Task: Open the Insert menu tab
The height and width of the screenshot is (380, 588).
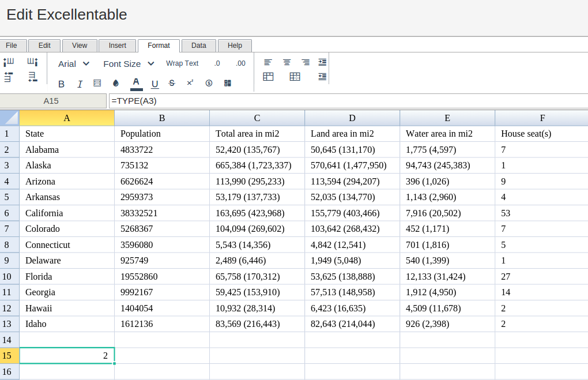Action: coord(118,46)
